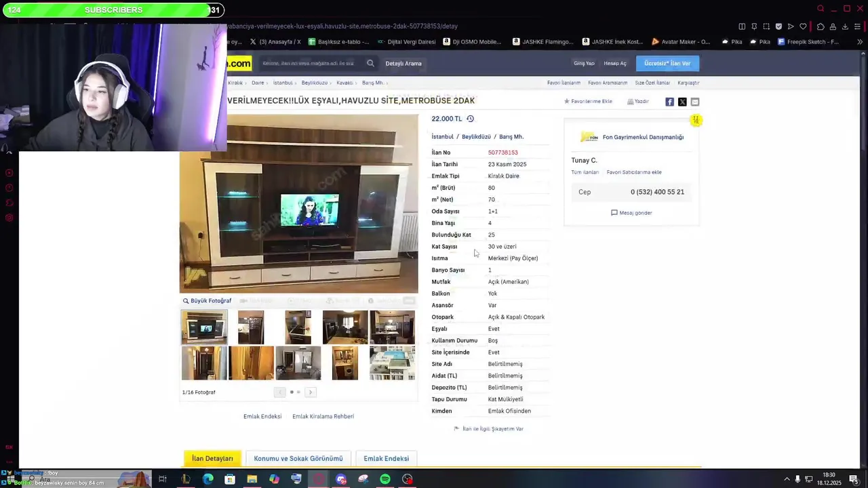Add listing via Favorilerime Ekle star
Image resolution: width=868 pixels, height=488 pixels.
tap(588, 101)
